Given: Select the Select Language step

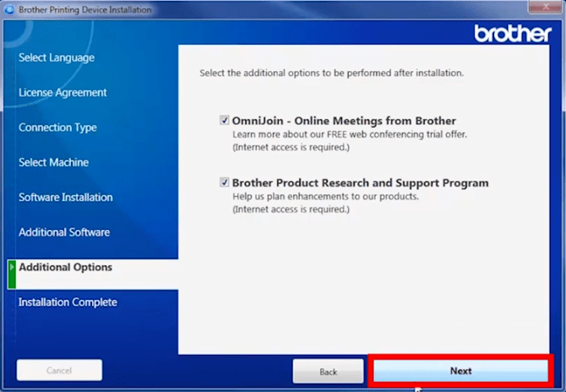Looking at the screenshot, I should tap(57, 57).
